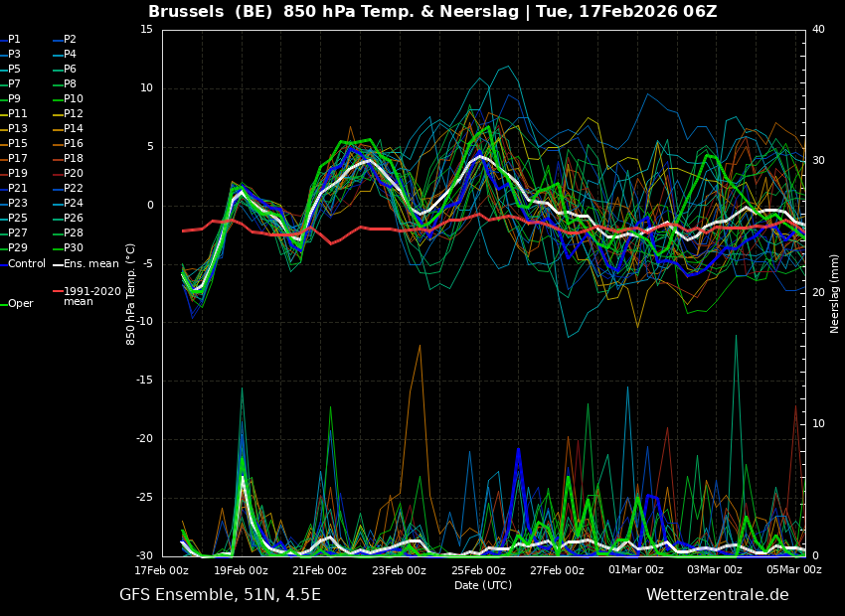This screenshot has height=616, width=845.
Task: Click the P12 legend label
Action: click(x=74, y=114)
